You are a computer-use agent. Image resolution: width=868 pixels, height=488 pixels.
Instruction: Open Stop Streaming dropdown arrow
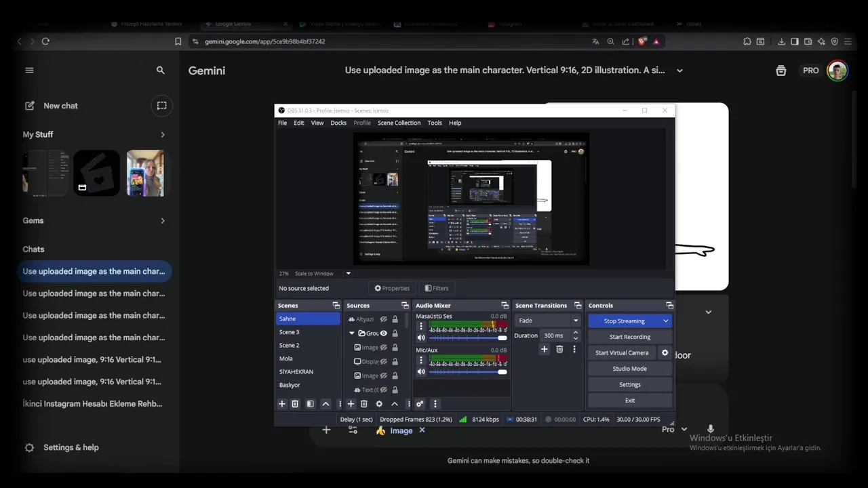coord(666,321)
